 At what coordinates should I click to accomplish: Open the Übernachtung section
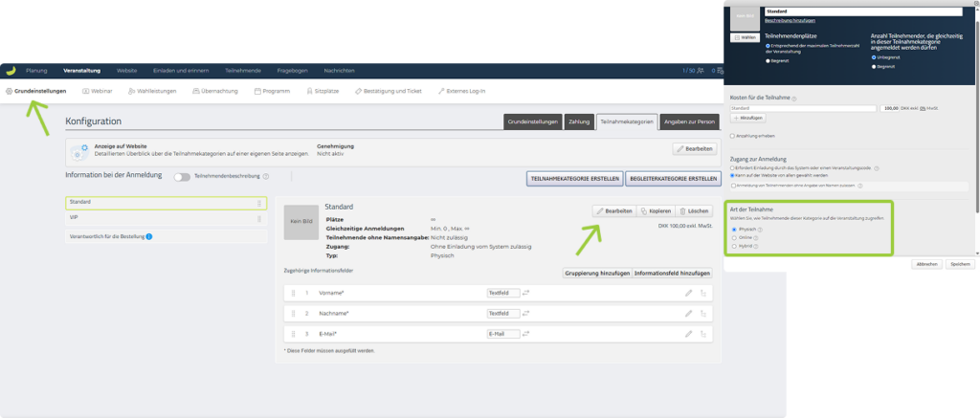point(215,91)
